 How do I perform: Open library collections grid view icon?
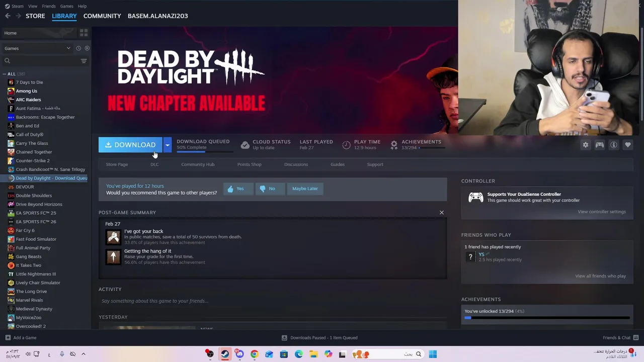pos(84,33)
